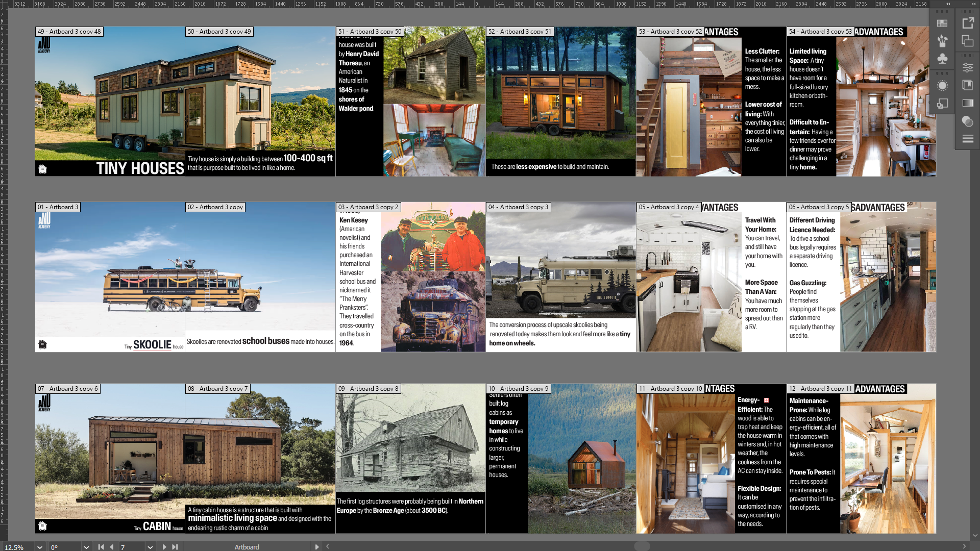Open the Libraries panel icon

click(968, 85)
